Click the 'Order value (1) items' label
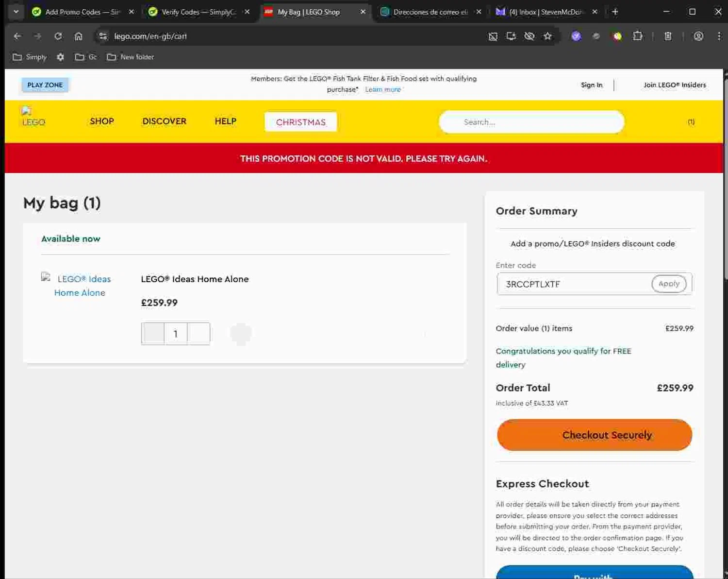 click(x=534, y=328)
